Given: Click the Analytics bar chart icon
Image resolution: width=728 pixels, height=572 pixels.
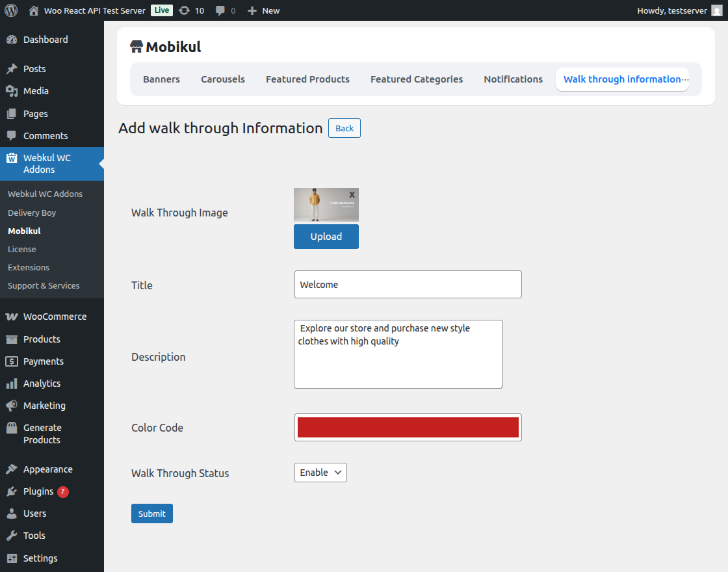Looking at the screenshot, I should pos(12,383).
